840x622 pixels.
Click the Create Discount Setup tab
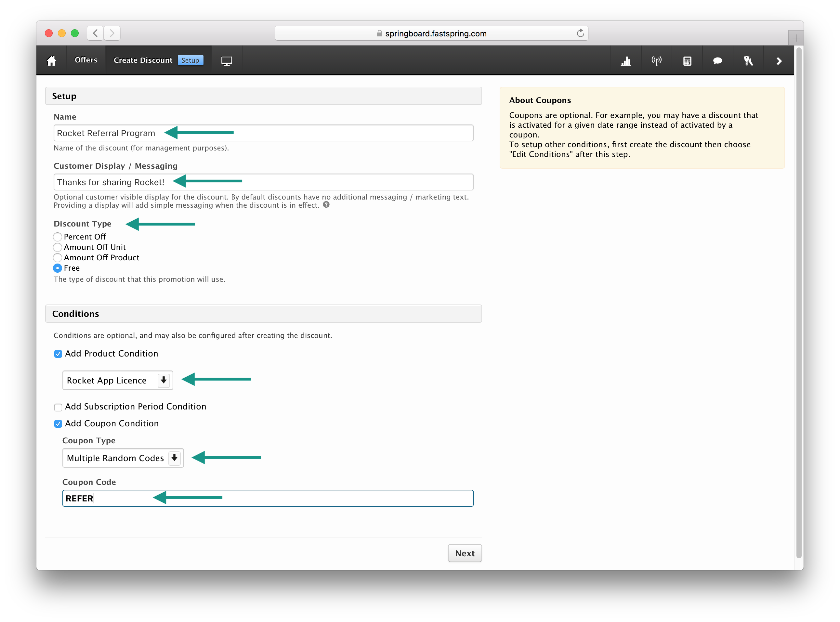(x=158, y=60)
